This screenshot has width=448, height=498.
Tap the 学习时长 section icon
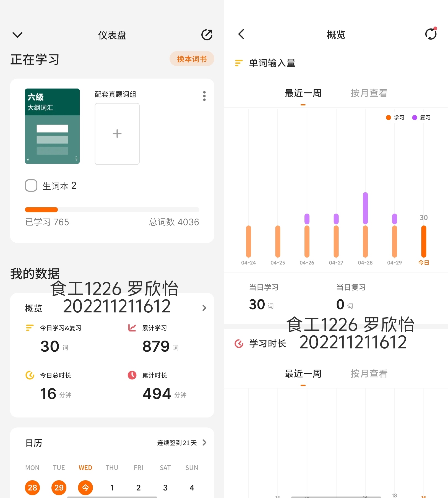tap(239, 344)
